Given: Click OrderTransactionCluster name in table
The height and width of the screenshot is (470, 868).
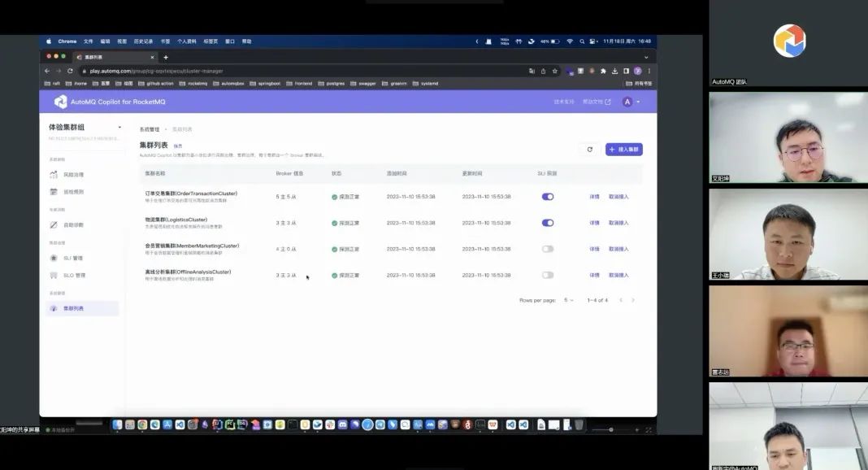Looking at the screenshot, I should pos(191,194).
